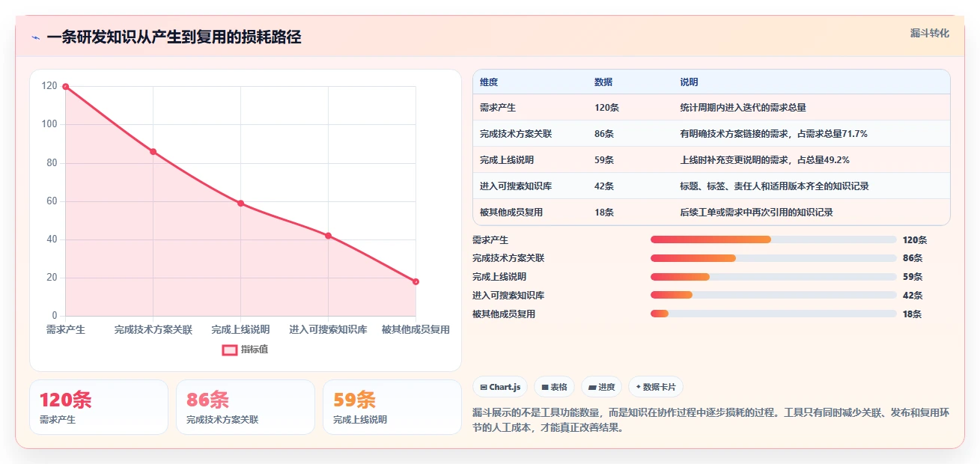Toggle the 指标值 legend swatch

[x=230, y=349]
